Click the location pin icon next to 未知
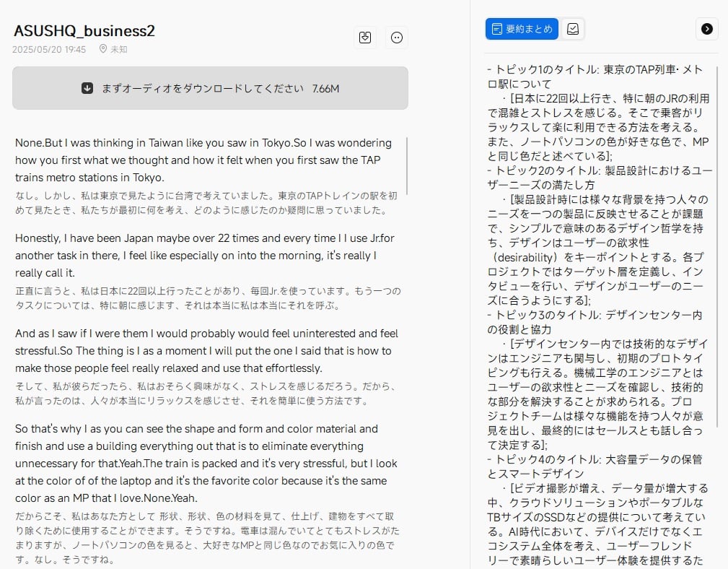Viewport: 728px width, 569px height. coord(103,49)
